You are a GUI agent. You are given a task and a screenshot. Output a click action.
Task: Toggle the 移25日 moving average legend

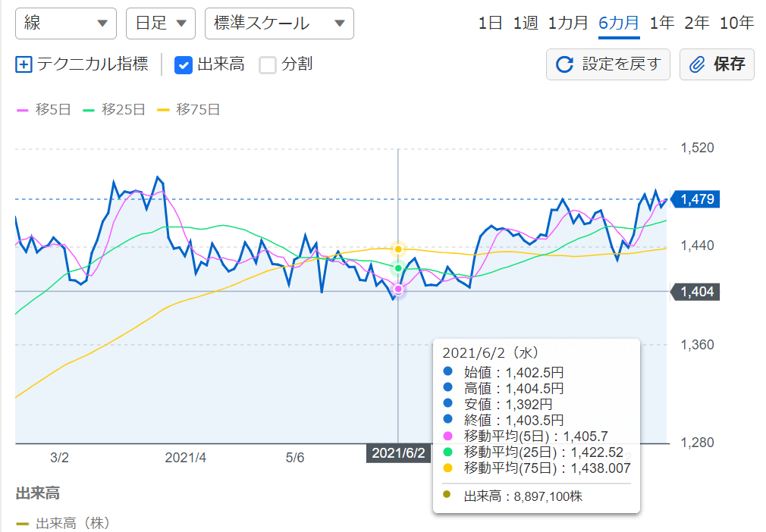pos(114,109)
